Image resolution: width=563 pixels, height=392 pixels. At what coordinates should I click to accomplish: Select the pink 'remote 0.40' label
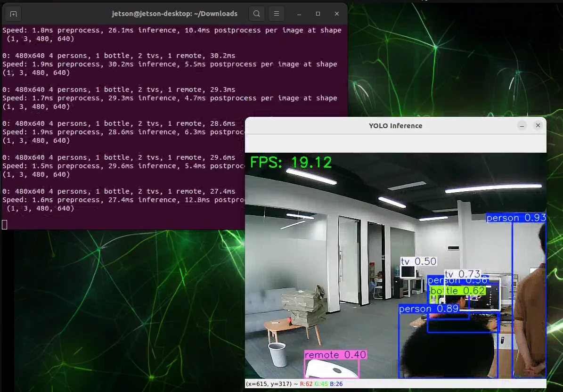pos(335,355)
